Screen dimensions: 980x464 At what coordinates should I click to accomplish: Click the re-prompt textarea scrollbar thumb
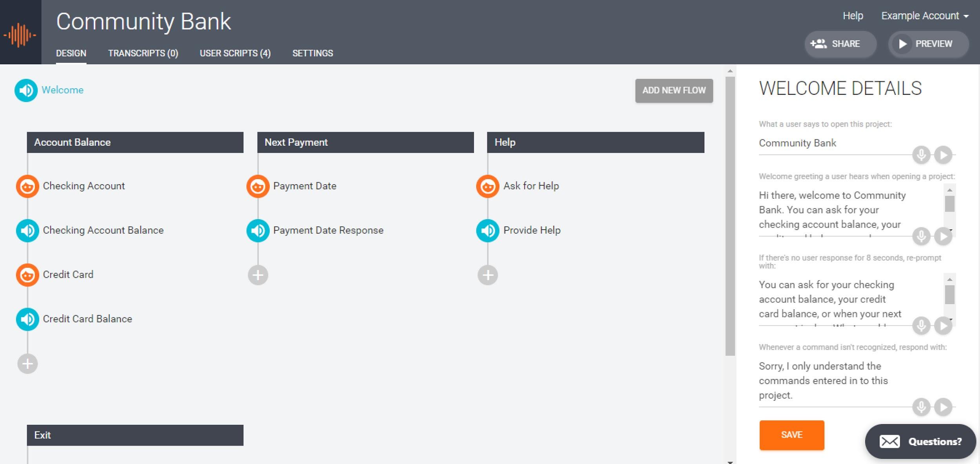949,295
